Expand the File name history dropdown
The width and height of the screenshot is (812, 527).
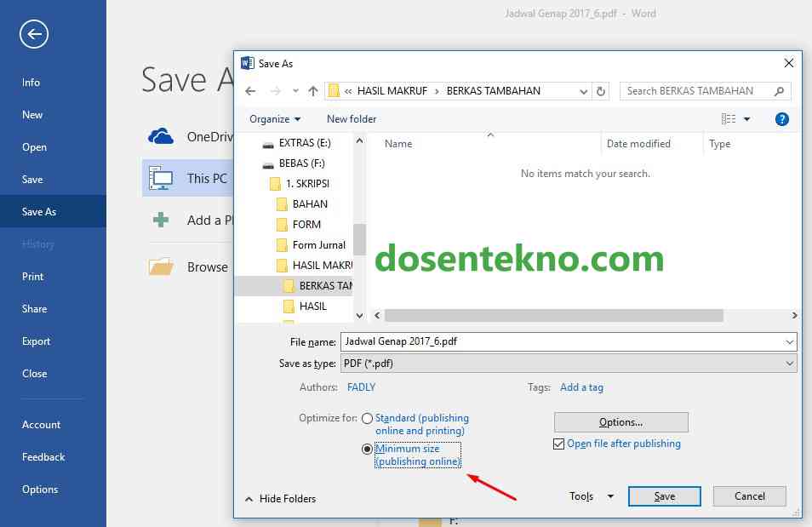click(x=789, y=342)
